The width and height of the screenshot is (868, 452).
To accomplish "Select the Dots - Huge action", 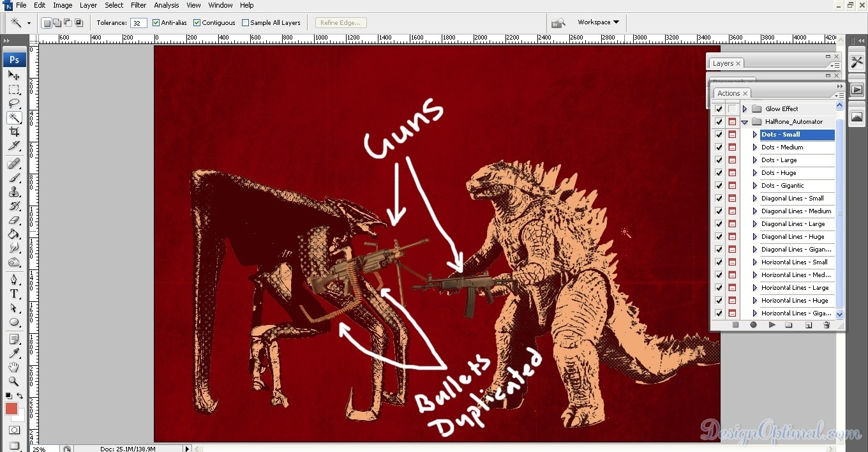I will (x=797, y=173).
